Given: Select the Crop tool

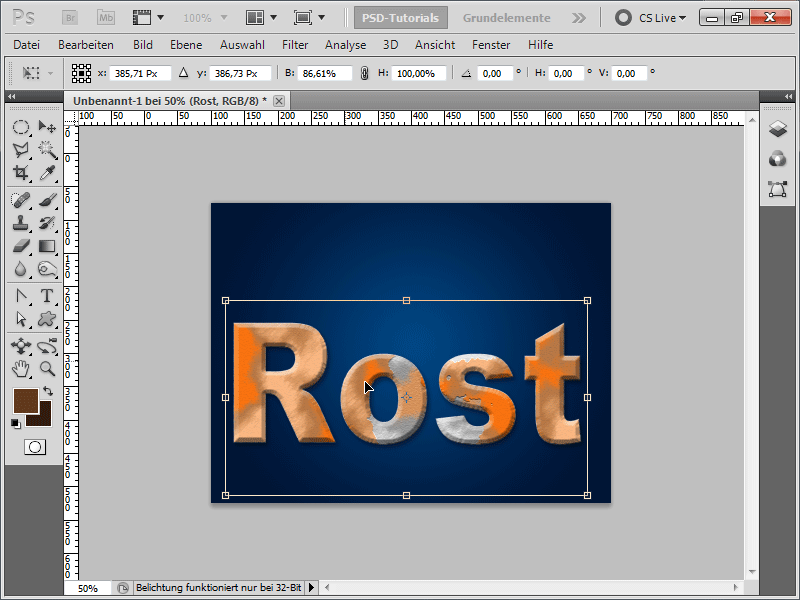Looking at the screenshot, I should 20,172.
